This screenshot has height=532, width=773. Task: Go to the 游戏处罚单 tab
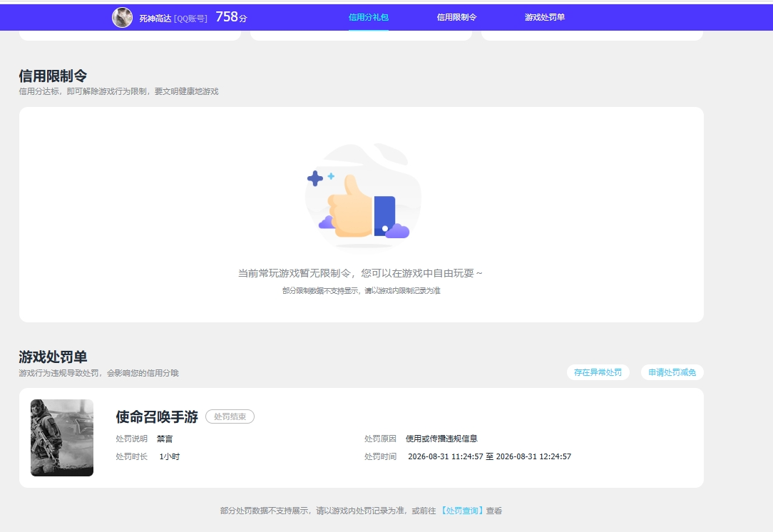545,17
